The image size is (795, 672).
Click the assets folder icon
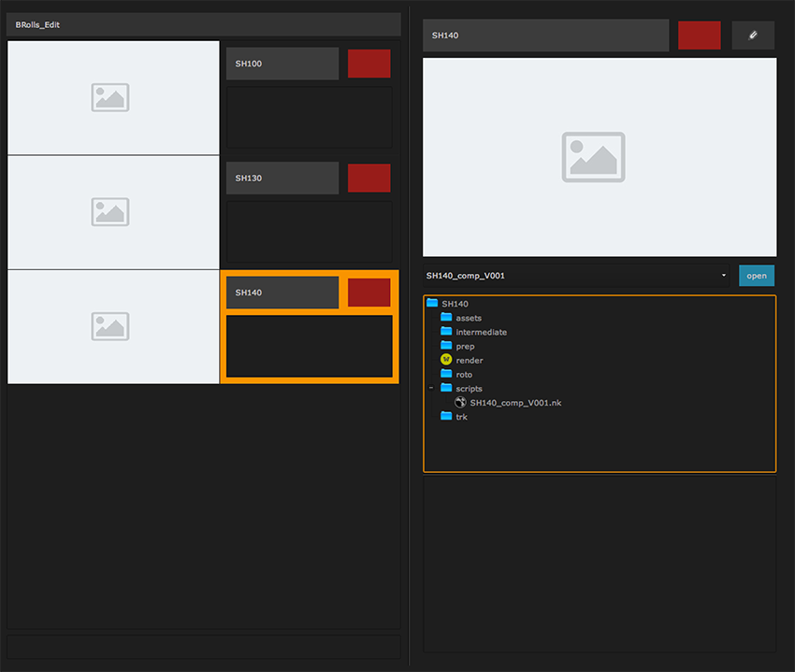(x=446, y=318)
